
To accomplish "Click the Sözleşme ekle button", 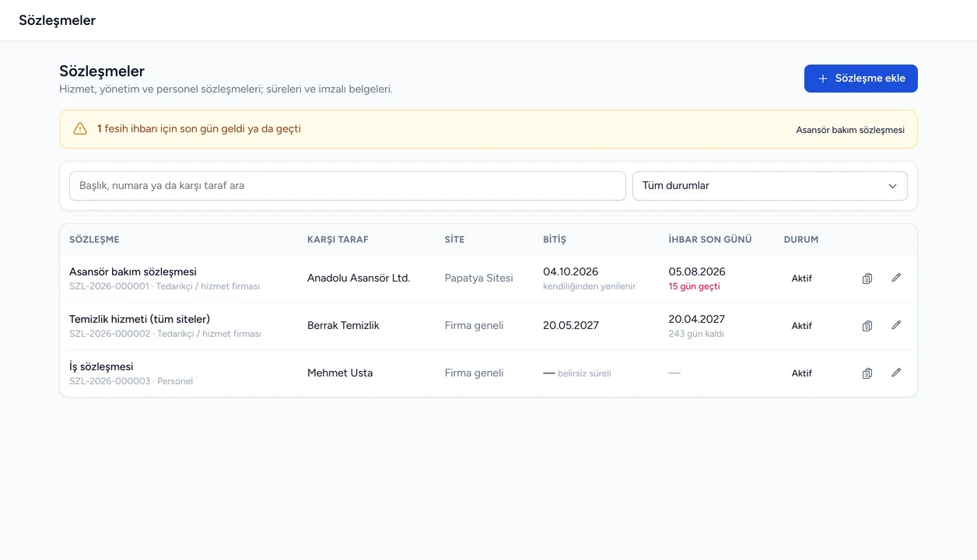I will coord(860,79).
